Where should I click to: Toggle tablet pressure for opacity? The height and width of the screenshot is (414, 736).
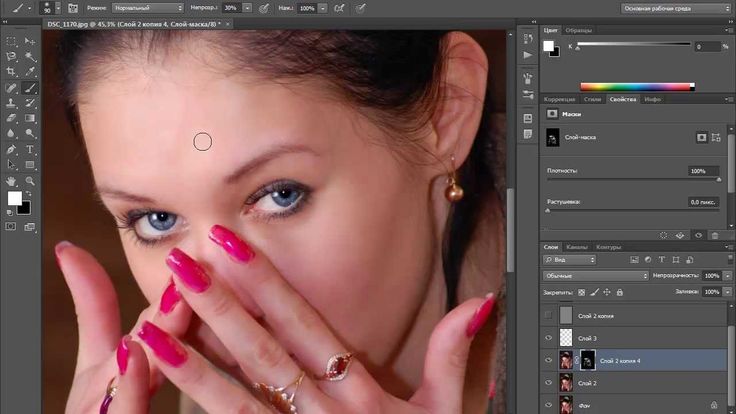click(x=264, y=8)
